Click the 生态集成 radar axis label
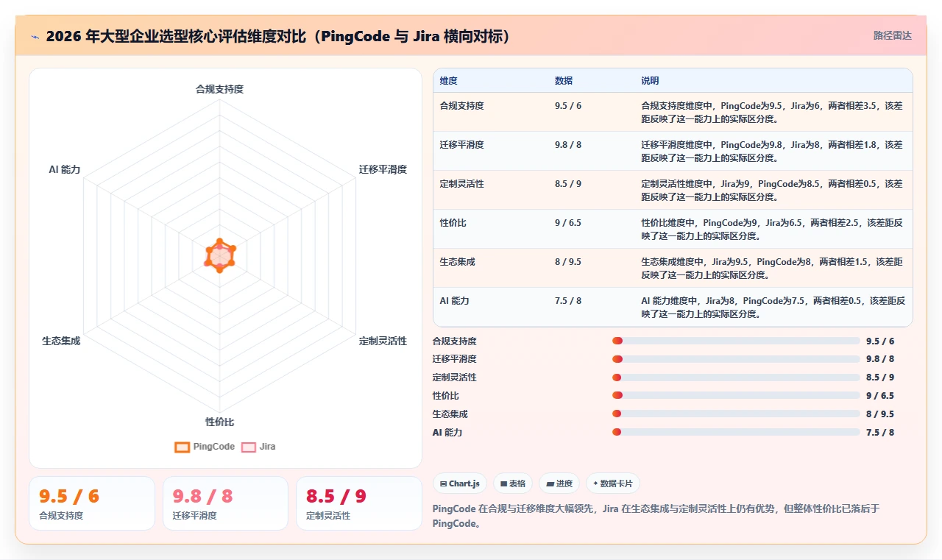 click(x=61, y=341)
